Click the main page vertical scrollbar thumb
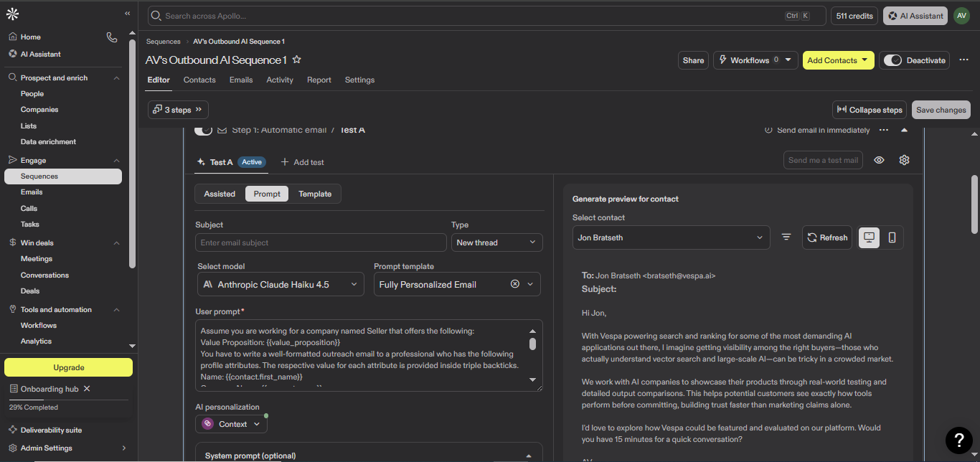 click(x=974, y=204)
